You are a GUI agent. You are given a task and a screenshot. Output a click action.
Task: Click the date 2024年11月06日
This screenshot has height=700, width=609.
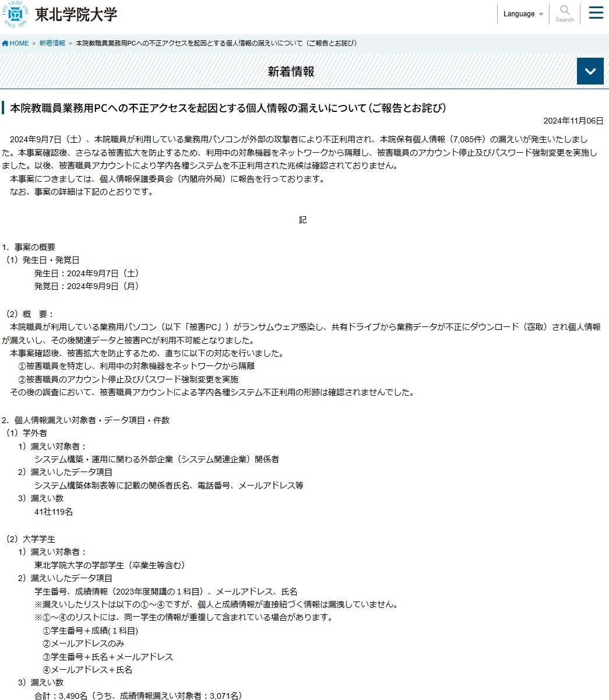pyautogui.click(x=573, y=121)
